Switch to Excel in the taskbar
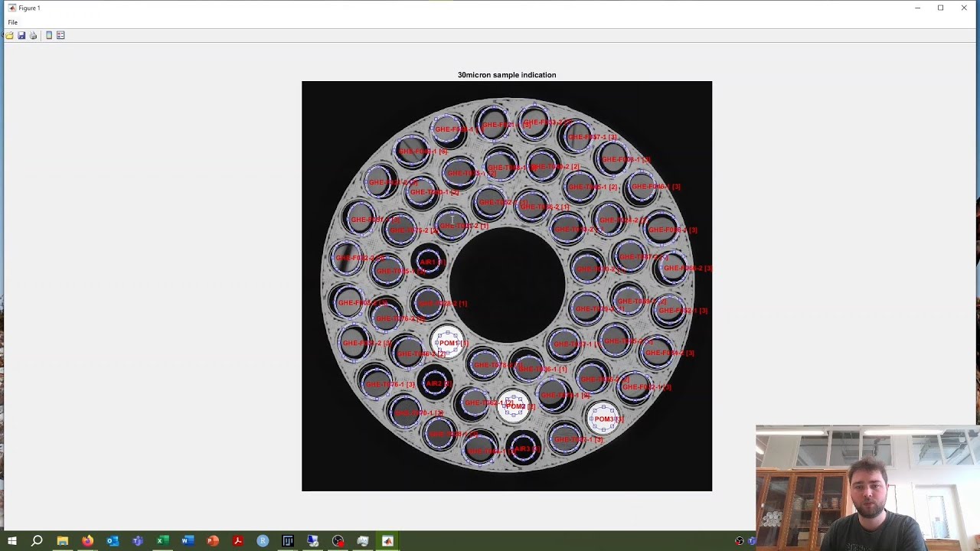The image size is (980, 551). pos(162,541)
